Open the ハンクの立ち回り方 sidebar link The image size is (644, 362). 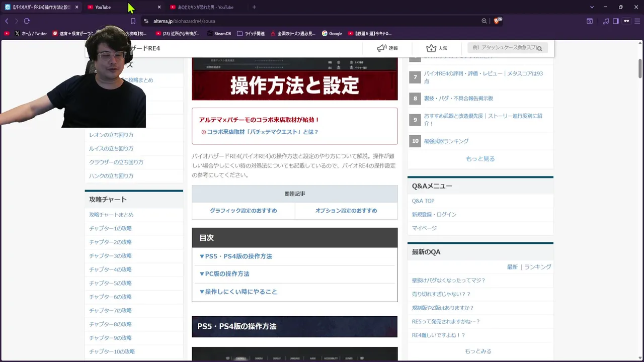(x=111, y=175)
